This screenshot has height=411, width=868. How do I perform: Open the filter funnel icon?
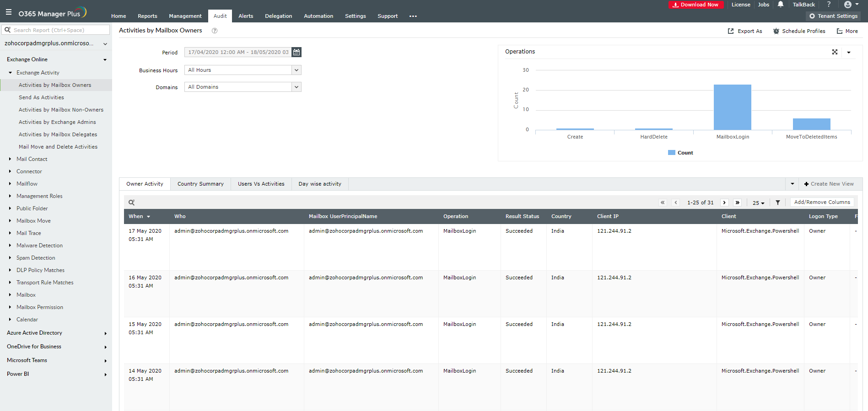778,203
